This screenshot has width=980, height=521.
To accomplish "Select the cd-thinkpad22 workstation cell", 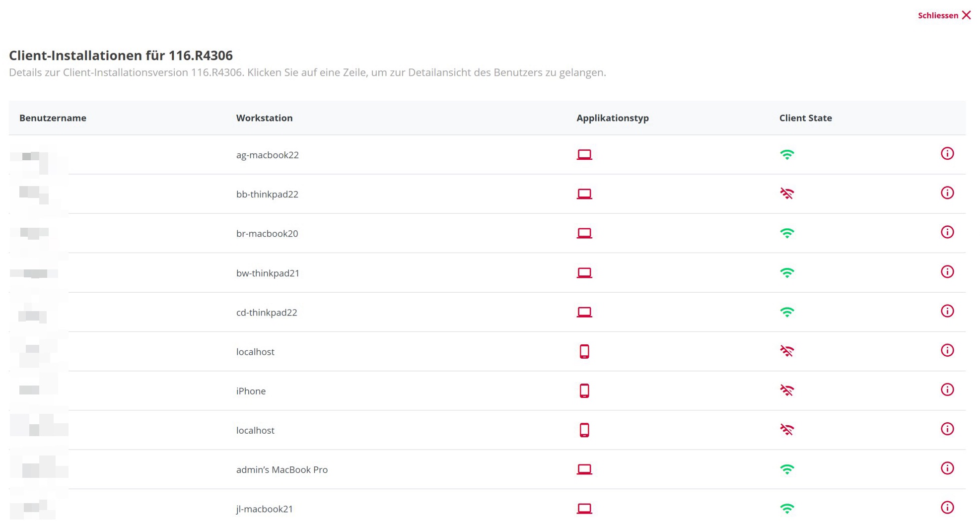I will (x=267, y=312).
